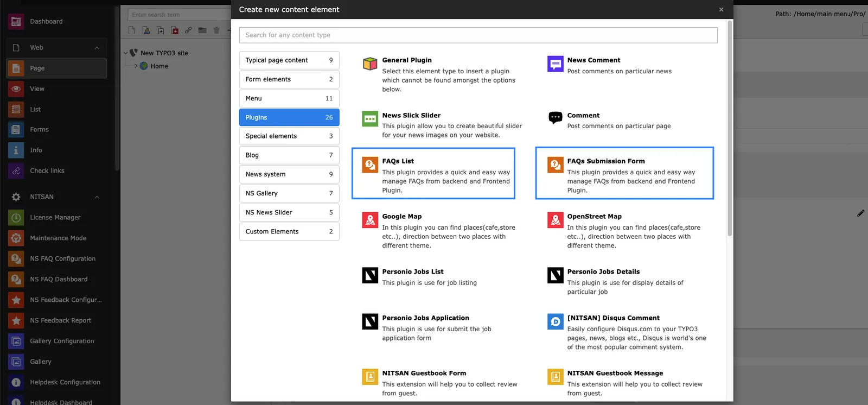Image resolution: width=868 pixels, height=405 pixels.
Task: Click the search for any content type field
Action: [478, 35]
